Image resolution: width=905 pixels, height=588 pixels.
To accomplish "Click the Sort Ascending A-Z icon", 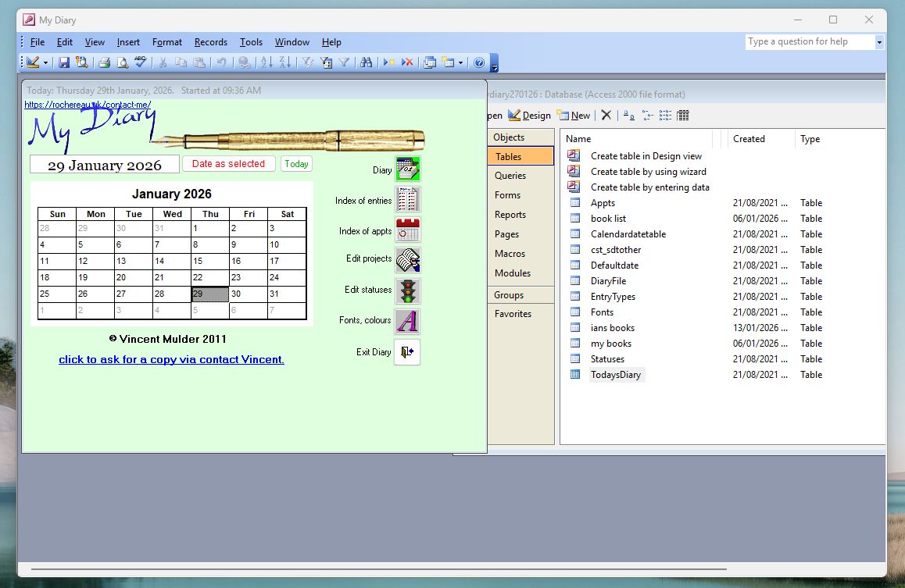I will pos(266,62).
